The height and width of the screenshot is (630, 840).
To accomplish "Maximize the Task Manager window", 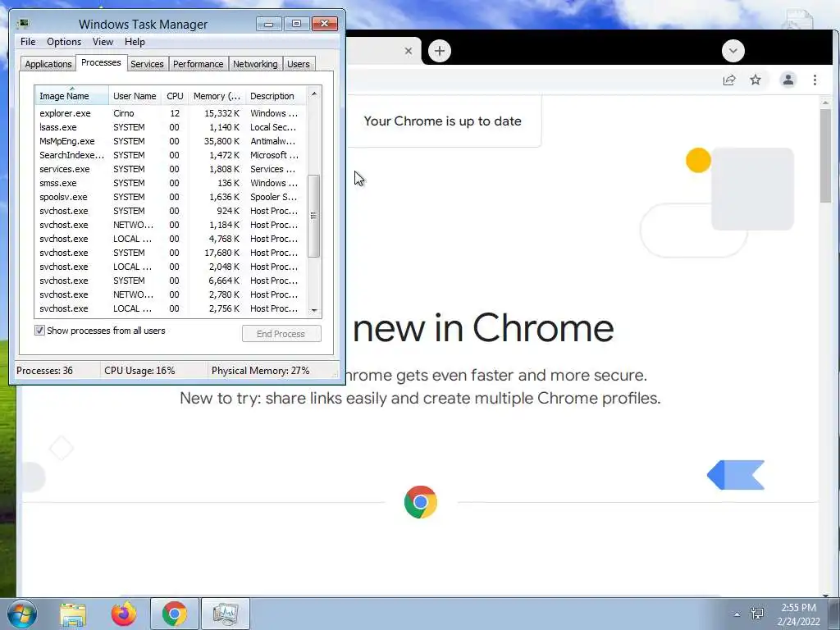I will coord(296,24).
